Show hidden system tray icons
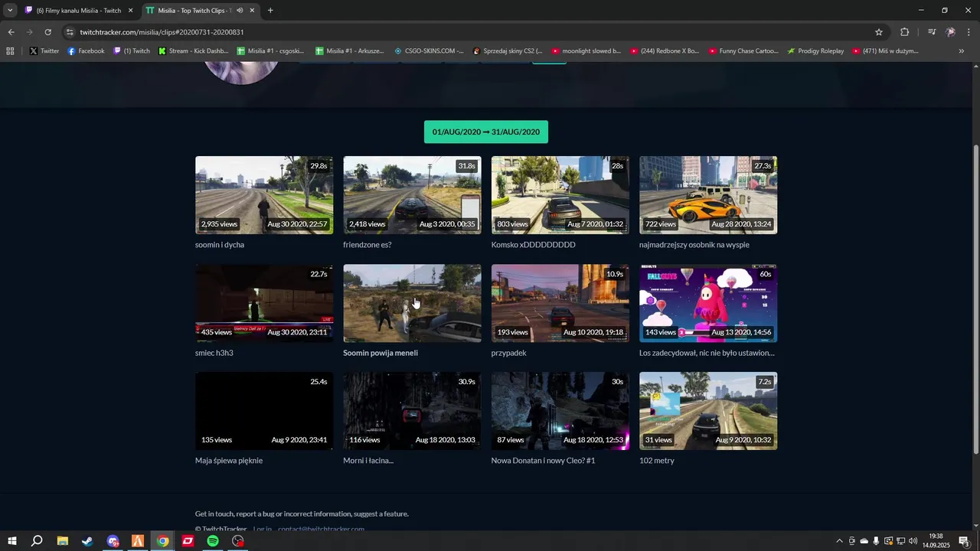The width and height of the screenshot is (980, 551). click(x=839, y=541)
